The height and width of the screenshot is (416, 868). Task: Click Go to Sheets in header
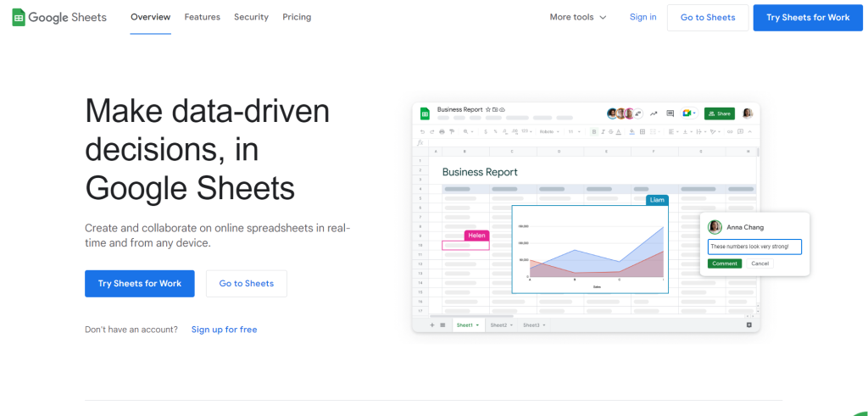click(708, 18)
